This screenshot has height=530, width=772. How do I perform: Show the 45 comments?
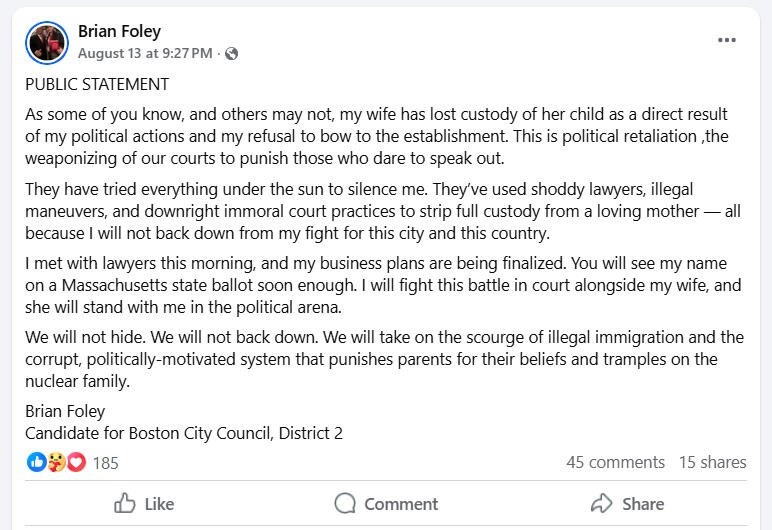pyautogui.click(x=615, y=463)
